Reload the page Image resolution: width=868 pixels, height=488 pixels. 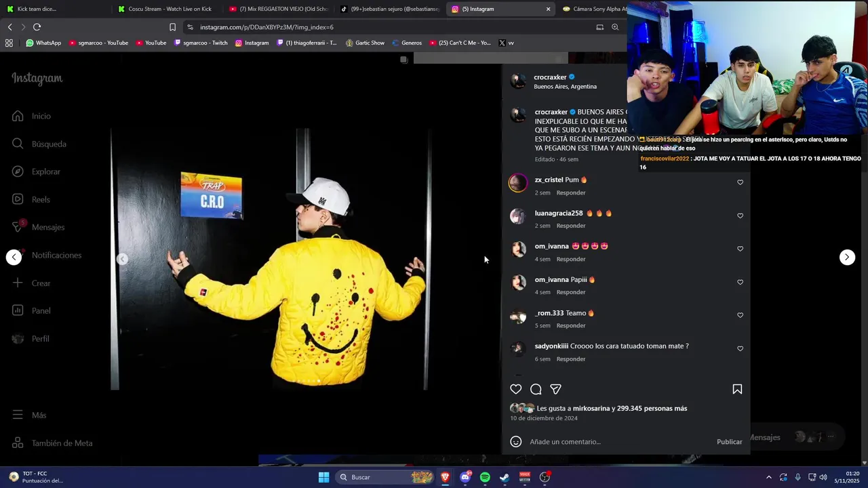pyautogui.click(x=37, y=27)
